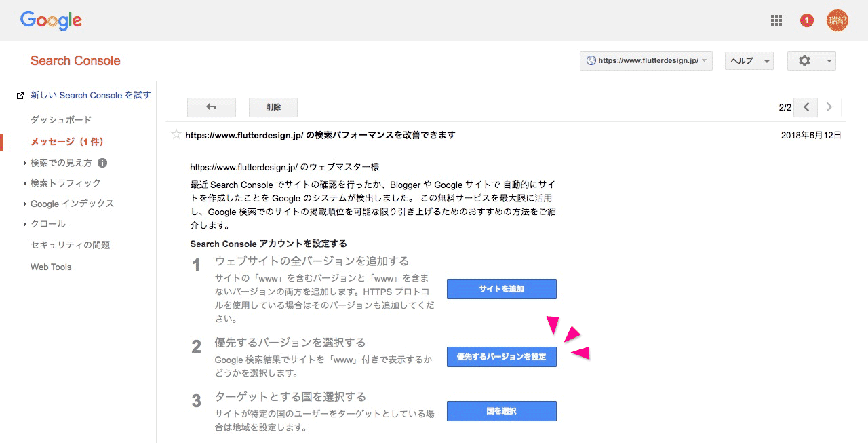Click heading 優先するバージョンを選択する
868x443 pixels.
coord(290,343)
